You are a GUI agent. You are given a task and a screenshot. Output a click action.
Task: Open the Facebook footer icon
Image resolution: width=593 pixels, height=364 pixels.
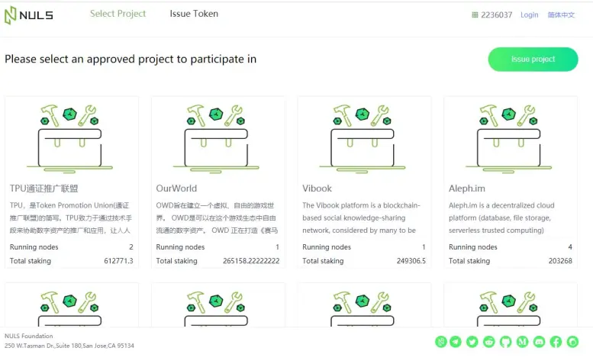pos(556,342)
